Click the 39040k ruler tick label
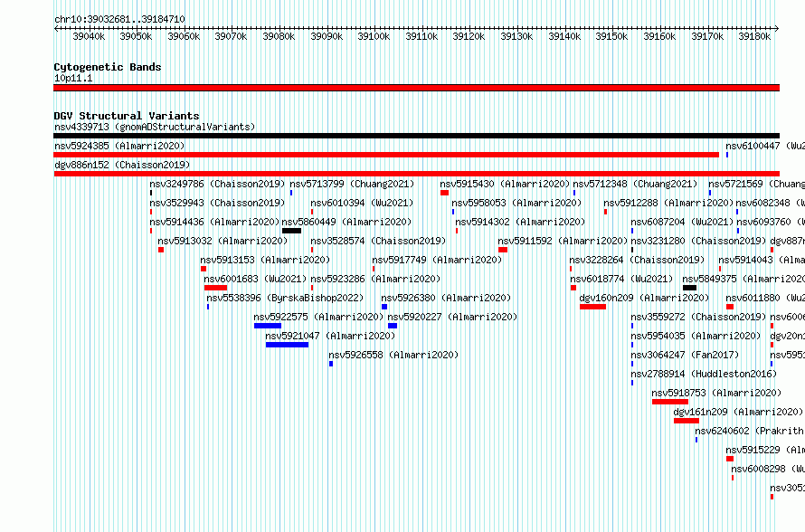This screenshot has height=532, width=805. pyautogui.click(x=89, y=36)
